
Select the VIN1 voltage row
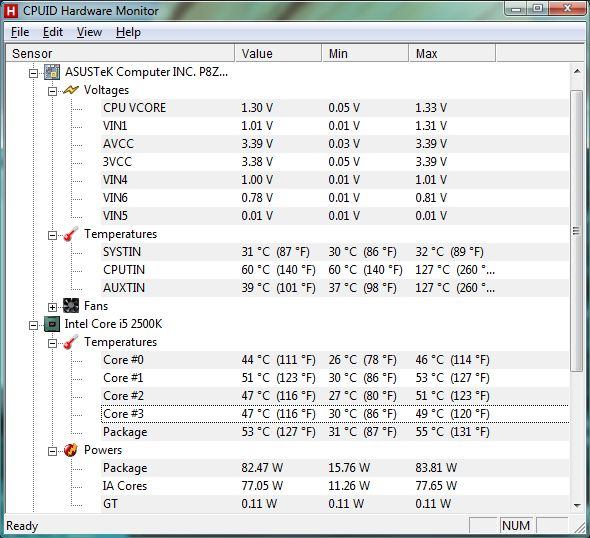335,126
